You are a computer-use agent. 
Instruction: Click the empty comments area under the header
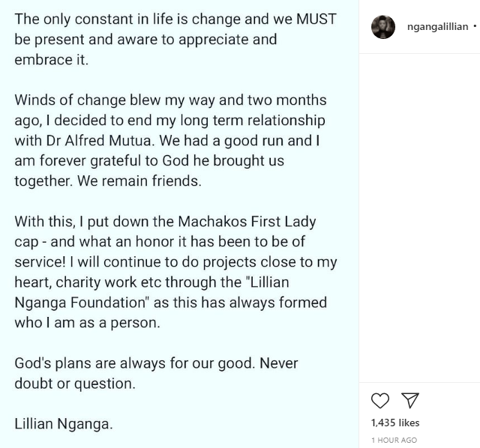point(419,218)
